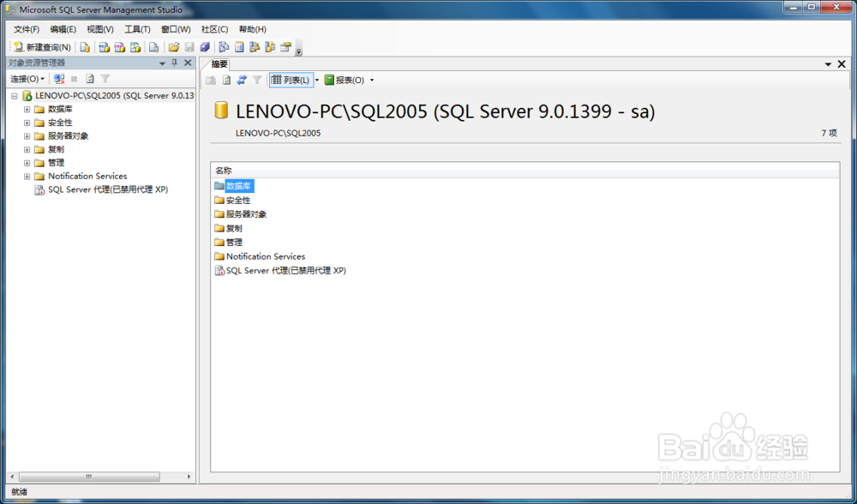Open the 连接(O) connect dropdown
The width and height of the screenshot is (857, 504).
pyautogui.click(x=27, y=79)
